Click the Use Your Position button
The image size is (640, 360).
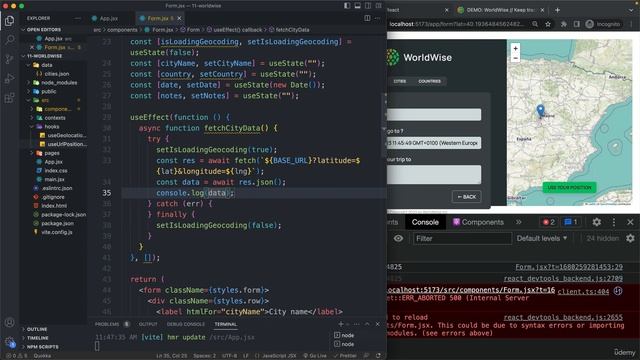click(x=569, y=187)
